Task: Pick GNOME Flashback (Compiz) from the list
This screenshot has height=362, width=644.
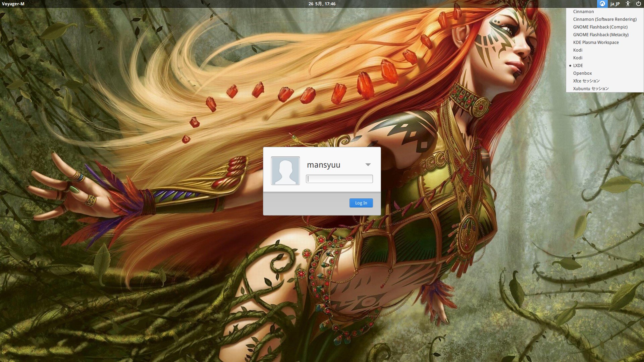Action: pos(600,27)
